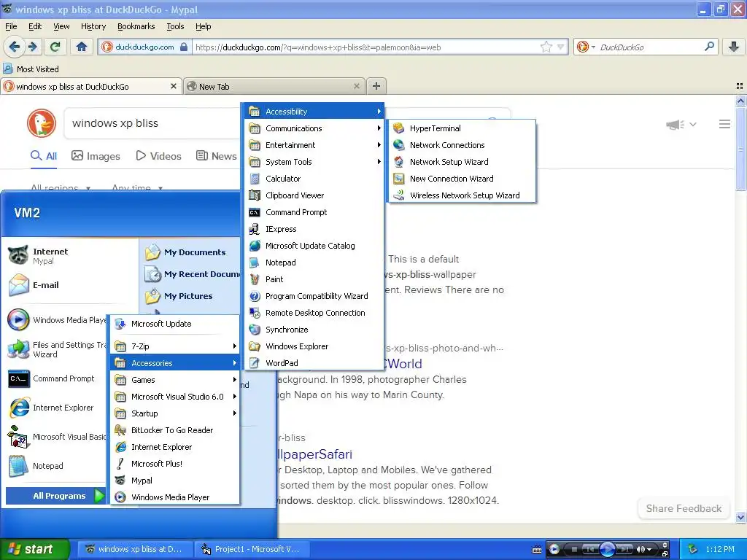747x560 pixels.
Task: Launch Command Prompt in the Accessories menu
Action: [x=314, y=212]
